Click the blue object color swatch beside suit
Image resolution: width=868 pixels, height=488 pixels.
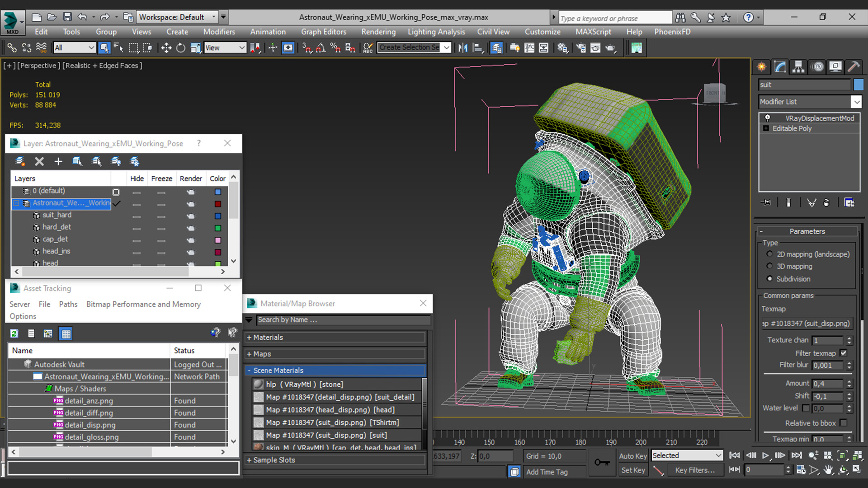[859, 84]
